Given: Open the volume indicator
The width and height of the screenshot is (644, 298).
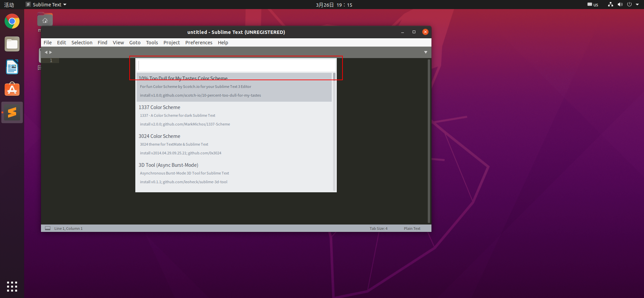Looking at the screenshot, I should [x=620, y=4].
